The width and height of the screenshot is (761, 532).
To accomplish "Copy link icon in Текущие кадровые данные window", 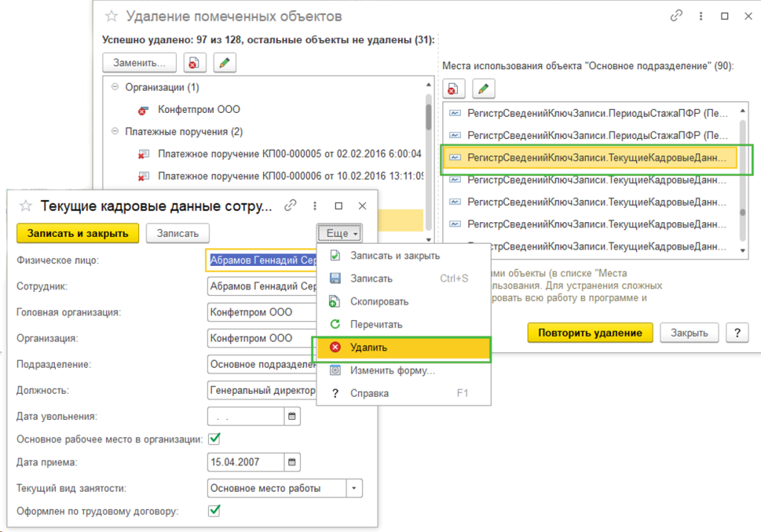I will 291,206.
